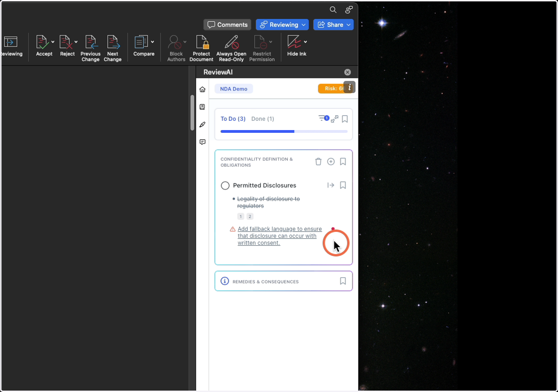Click the reference chip labeled 1
This screenshot has height=392, width=558.
(x=240, y=216)
